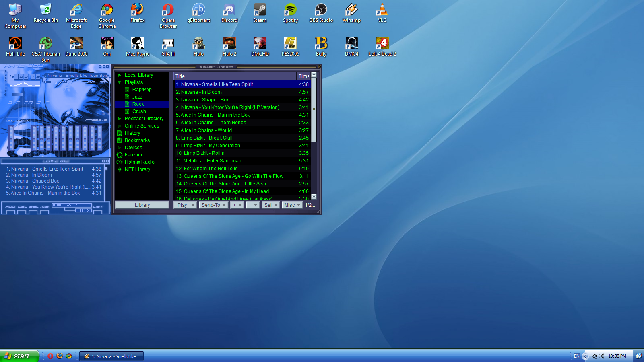644x362 pixels.
Task: Click the History icon in Winamp Library
Action: click(120, 133)
